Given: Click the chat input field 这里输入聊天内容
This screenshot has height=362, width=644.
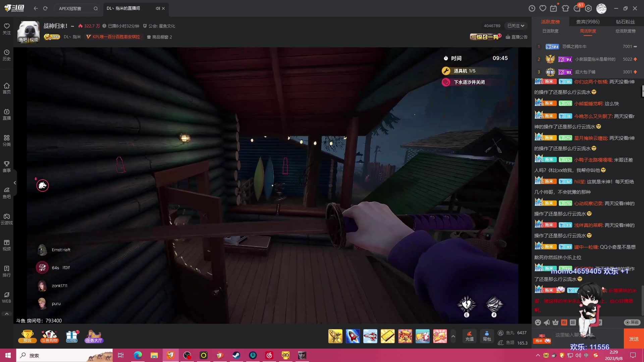Looking at the screenshot, I should (588, 335).
